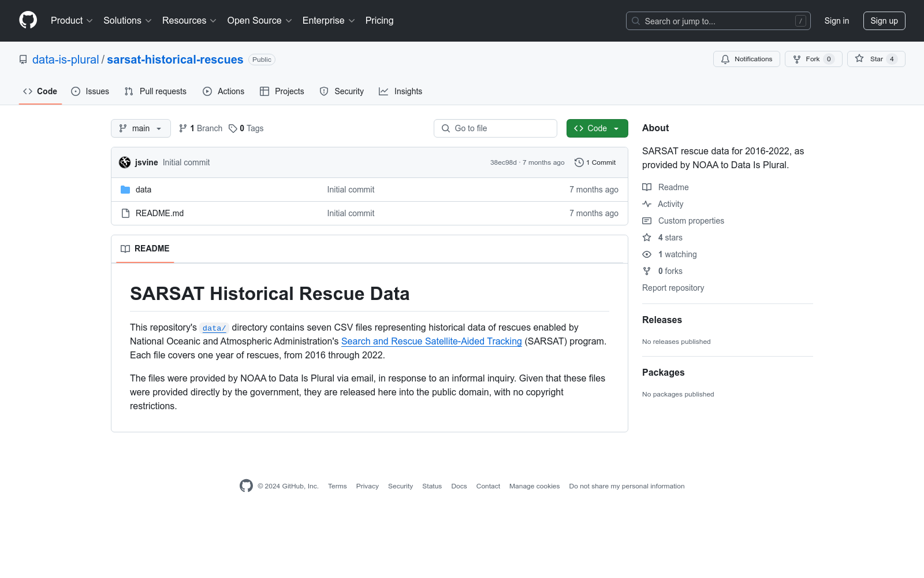The height and width of the screenshot is (578, 924).
Task: Click the Manage cookies footer button
Action: [x=535, y=486]
